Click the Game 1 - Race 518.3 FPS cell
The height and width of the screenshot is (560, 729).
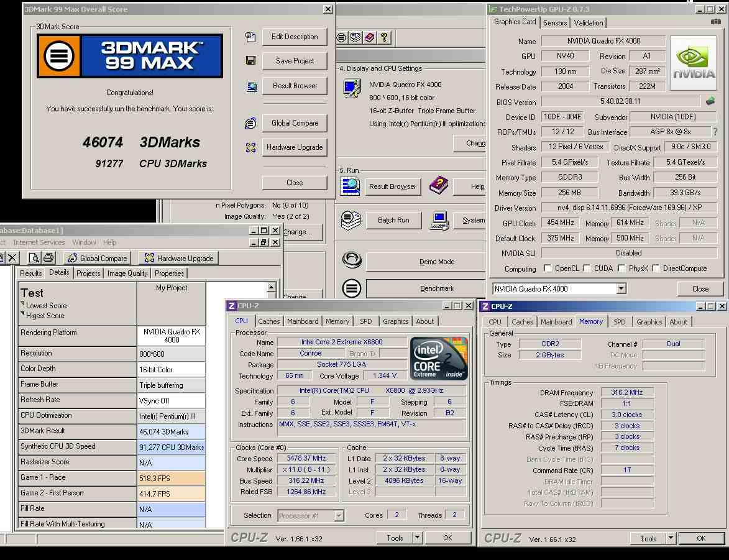(x=171, y=478)
